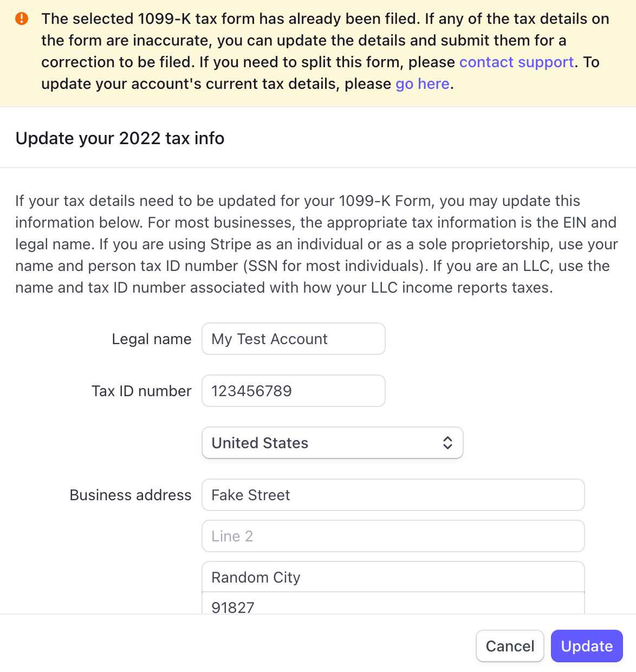Click the go here link for account tax details
Screen dimensions: 636x672
pyautogui.click(x=422, y=83)
